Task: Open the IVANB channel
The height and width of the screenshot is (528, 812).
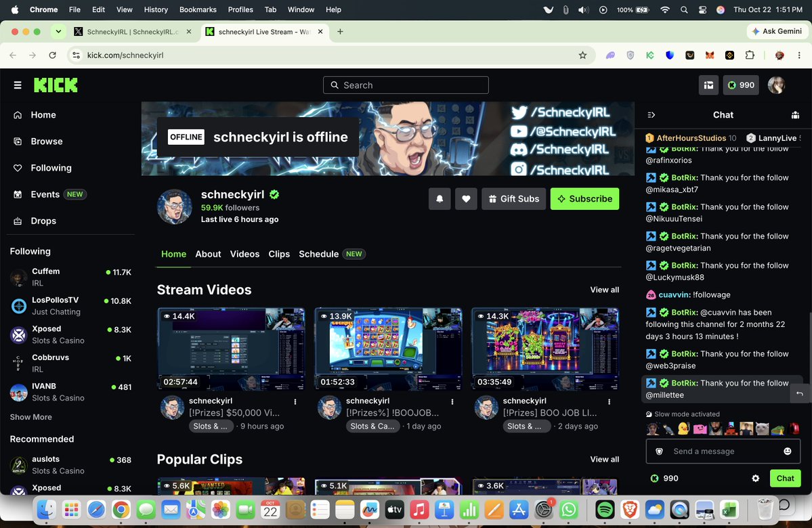Action: click(x=70, y=392)
